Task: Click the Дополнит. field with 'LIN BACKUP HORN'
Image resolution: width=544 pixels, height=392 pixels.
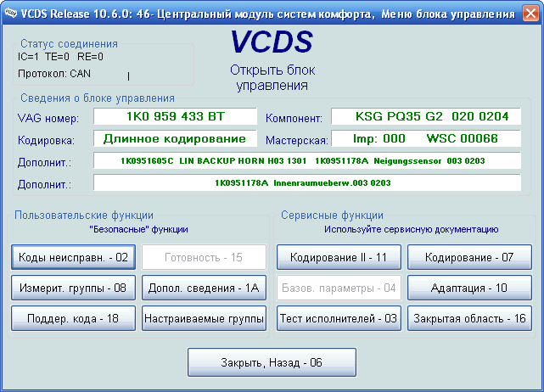Action: pos(307,160)
